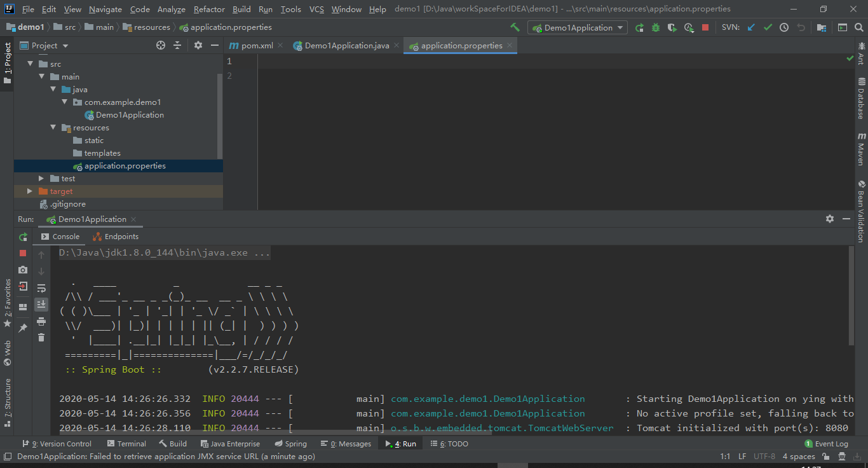Rerun Demo1Application from the top toolbar
This screenshot has width=868, height=468.
point(639,27)
